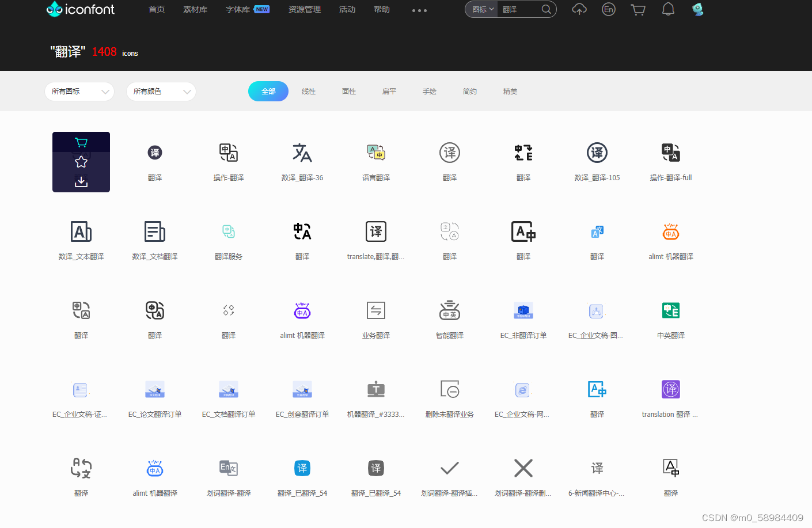
Task: Select the 数译_翻译-36 icon
Action: click(302, 153)
